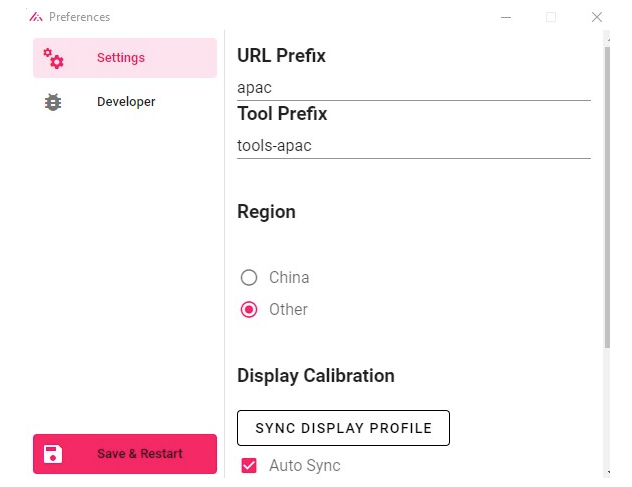
Task: Click the floppy disk save icon
Action: (53, 454)
